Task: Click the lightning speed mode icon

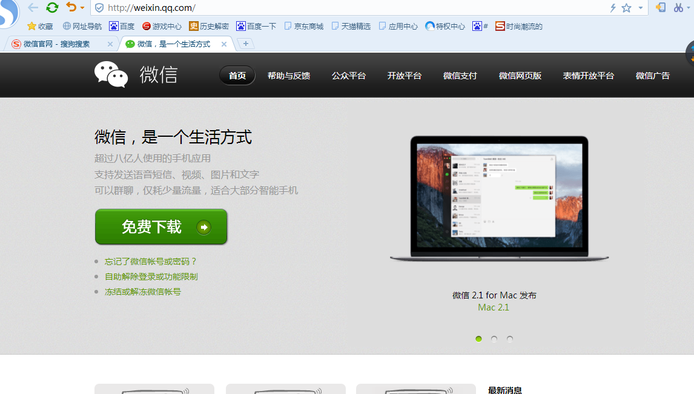Action: pos(613,8)
